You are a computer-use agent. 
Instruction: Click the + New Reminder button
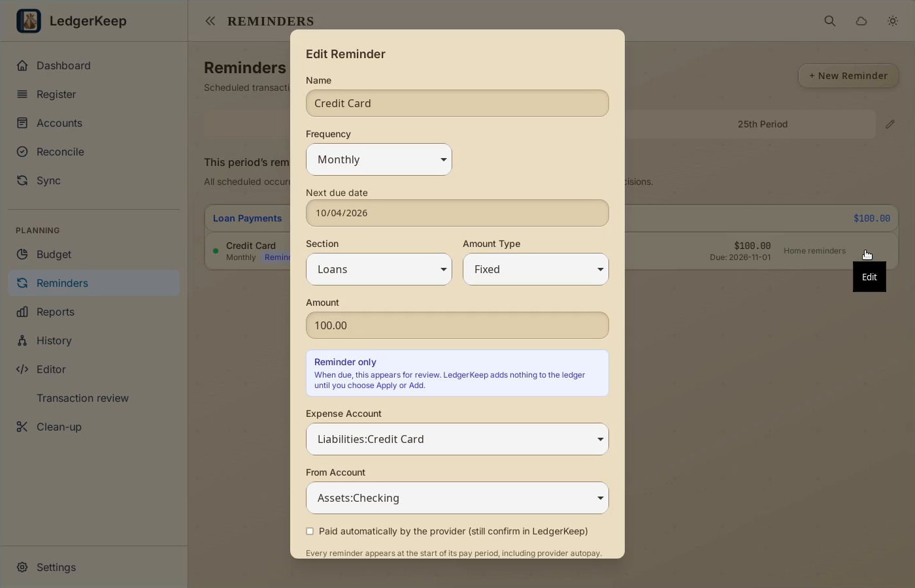848,76
